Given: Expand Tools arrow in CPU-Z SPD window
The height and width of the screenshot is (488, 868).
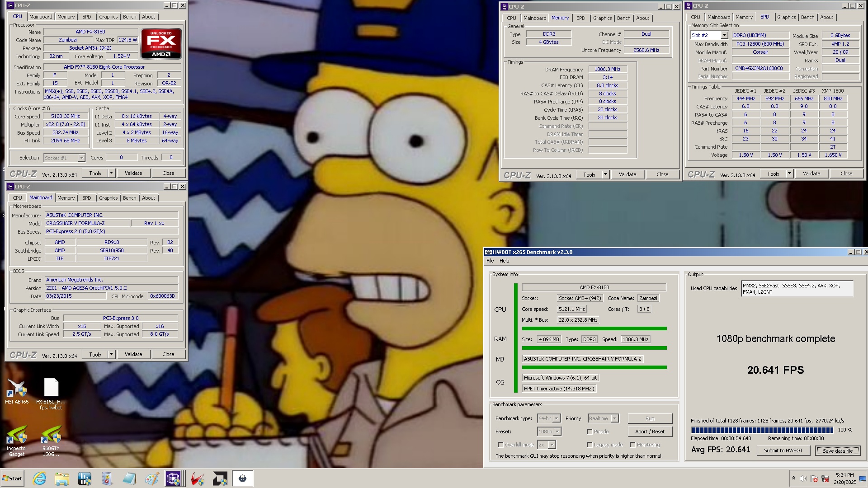Looking at the screenshot, I should click(x=789, y=174).
